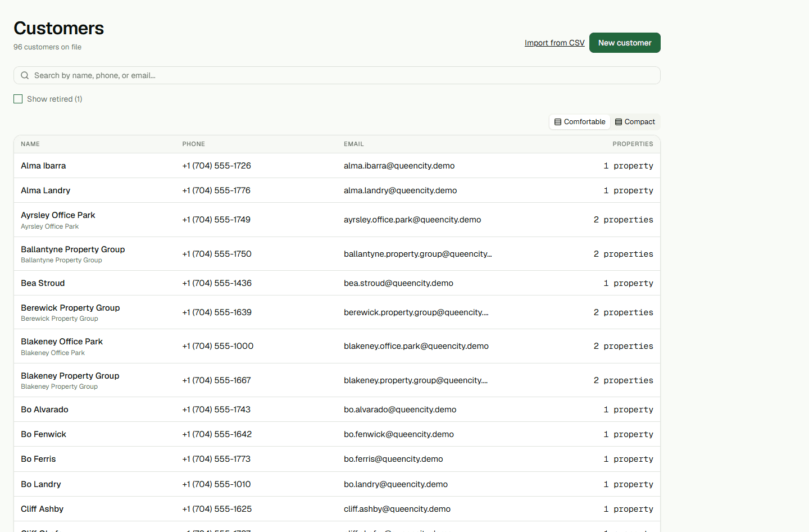The width and height of the screenshot is (809, 532).
Task: Click email cliff.ashby@queencity.demo
Action: click(397, 509)
